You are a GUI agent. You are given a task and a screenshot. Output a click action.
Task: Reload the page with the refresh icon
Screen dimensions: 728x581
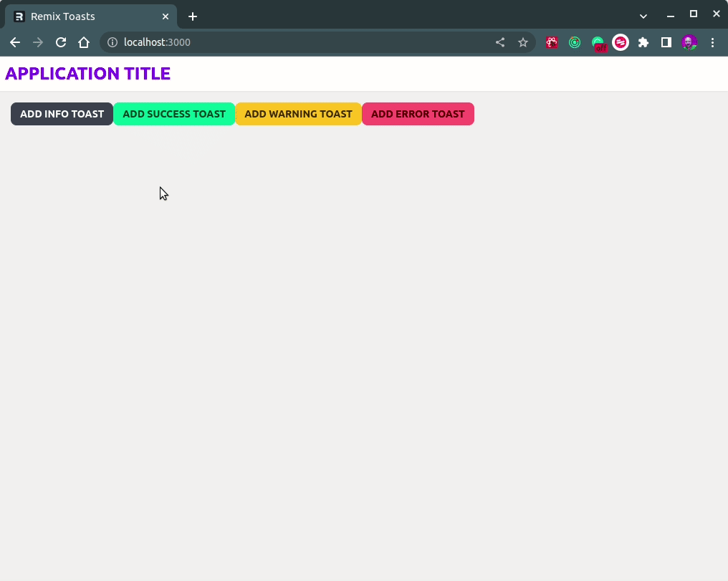[61, 43]
